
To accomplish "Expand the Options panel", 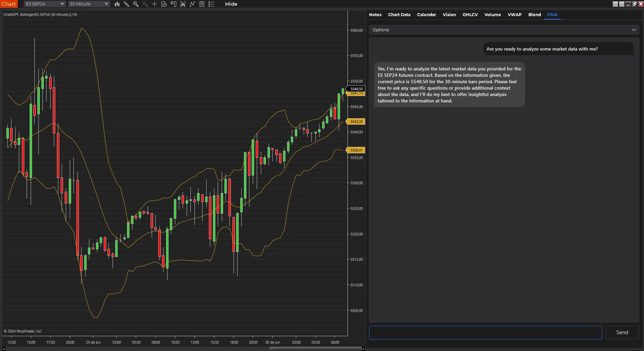I will [x=504, y=30].
